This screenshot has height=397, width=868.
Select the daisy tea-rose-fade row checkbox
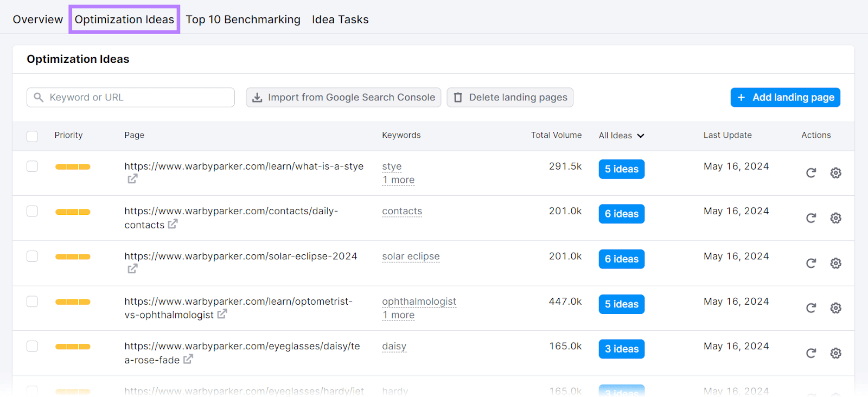tap(33, 346)
